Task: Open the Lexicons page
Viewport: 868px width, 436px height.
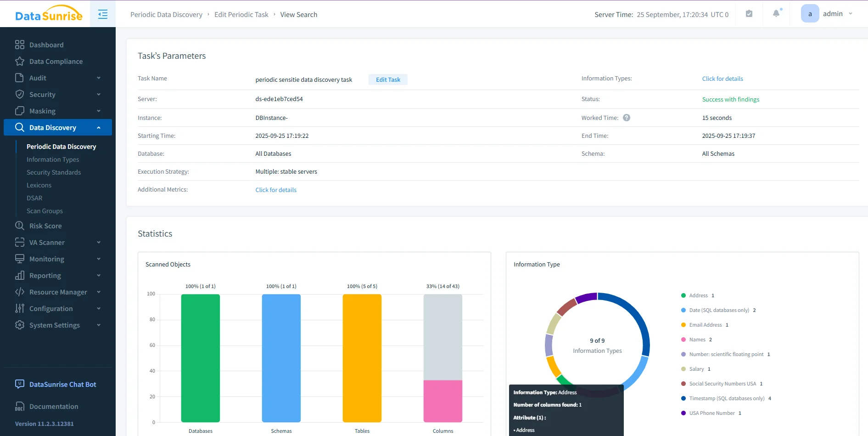Action: click(39, 185)
